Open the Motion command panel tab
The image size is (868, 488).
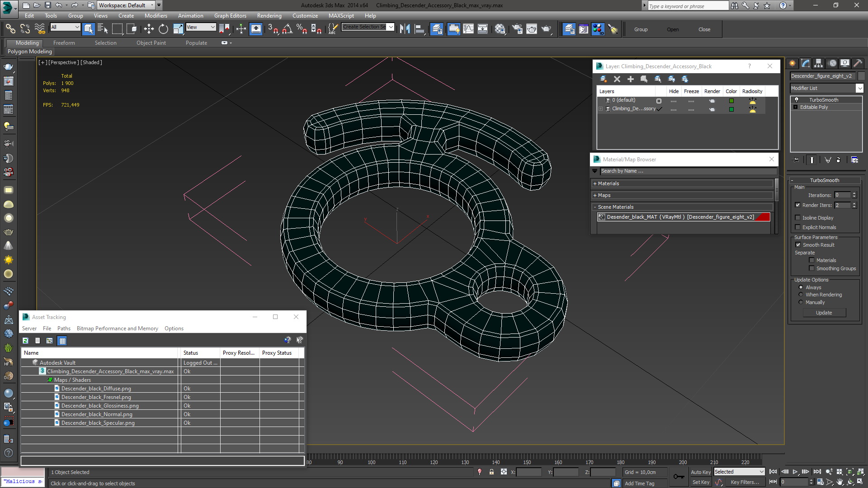point(832,63)
